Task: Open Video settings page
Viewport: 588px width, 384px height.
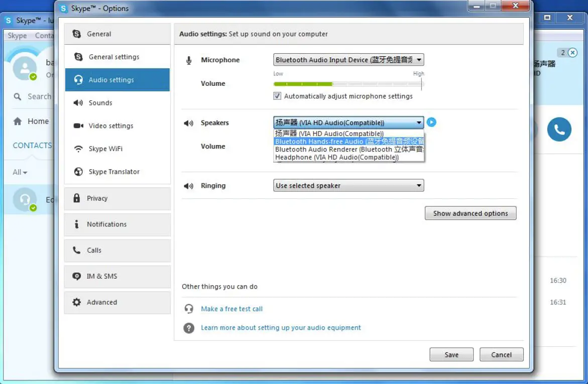Action: 117,125
